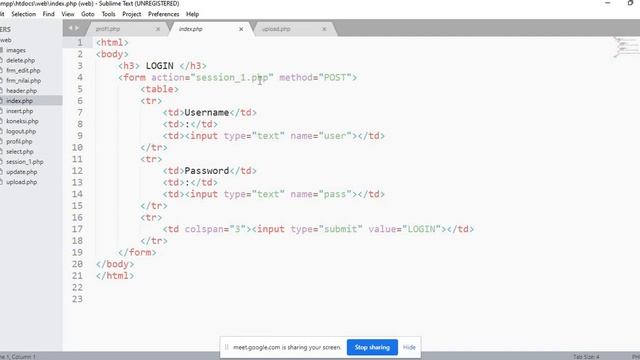Viewport: 640px width, 360px height.
Task: Hide the screen sharing notification
Action: coord(409,347)
